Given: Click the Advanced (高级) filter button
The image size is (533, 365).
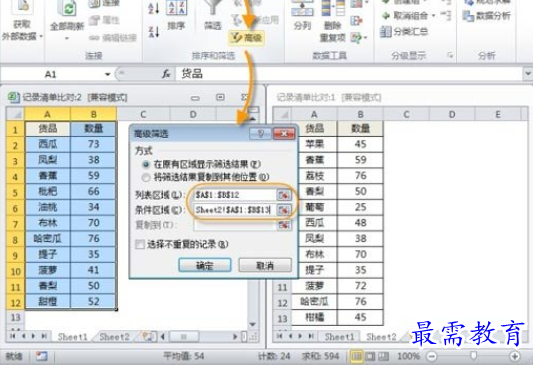Looking at the screenshot, I should [246, 38].
